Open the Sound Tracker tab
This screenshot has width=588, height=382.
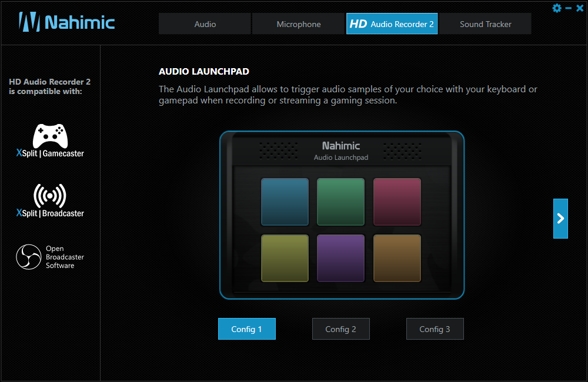(485, 24)
